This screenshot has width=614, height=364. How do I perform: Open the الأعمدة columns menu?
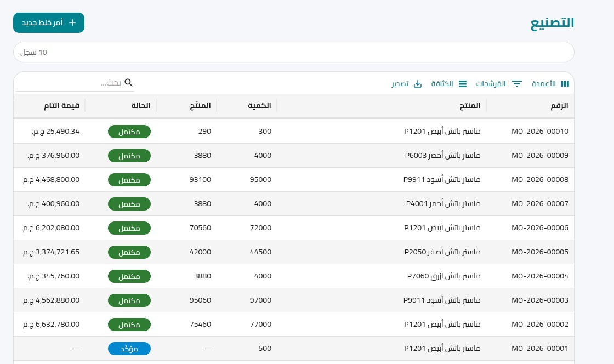coord(550,84)
